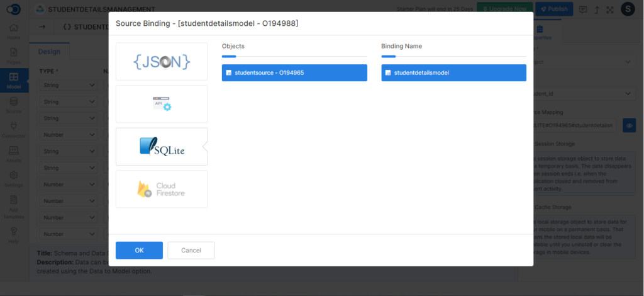The height and width of the screenshot is (296, 644).
Task: Expand the student_id dropdown in Properties
Action: (x=579, y=93)
